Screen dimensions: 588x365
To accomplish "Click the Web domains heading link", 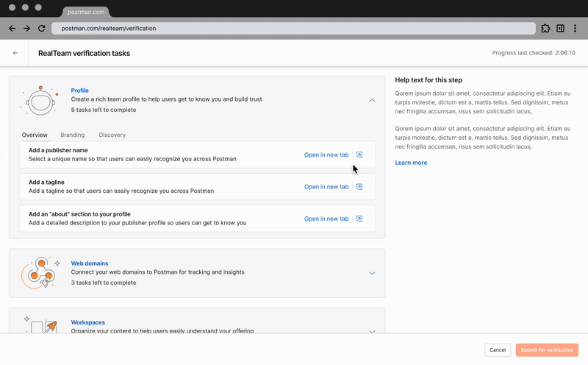I will point(89,263).
